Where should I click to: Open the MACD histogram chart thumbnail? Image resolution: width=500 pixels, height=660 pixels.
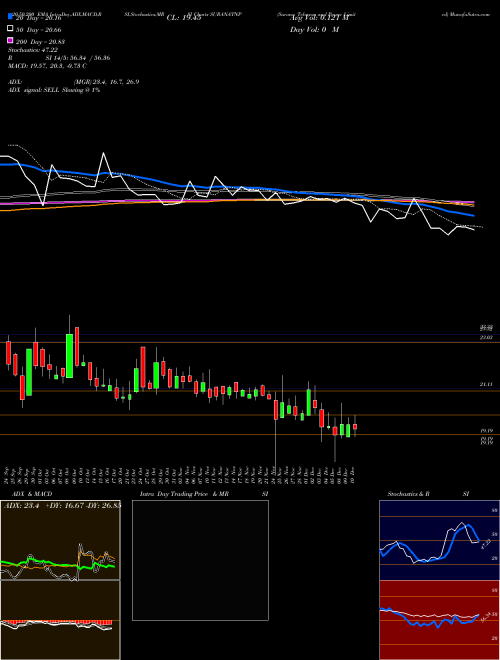pyautogui.click(x=60, y=619)
